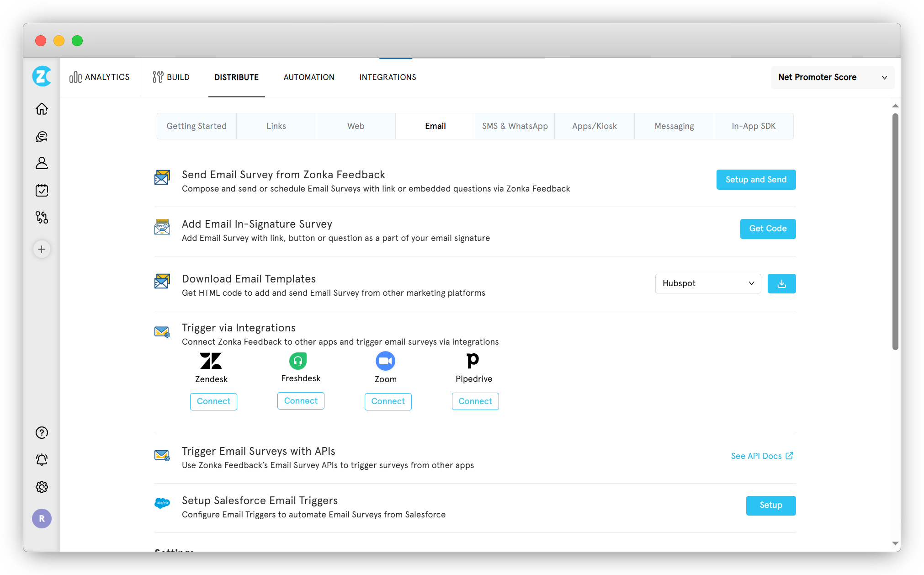The image size is (924, 575).
Task: Click the download icon next to Hubspot
Action: pos(781,283)
